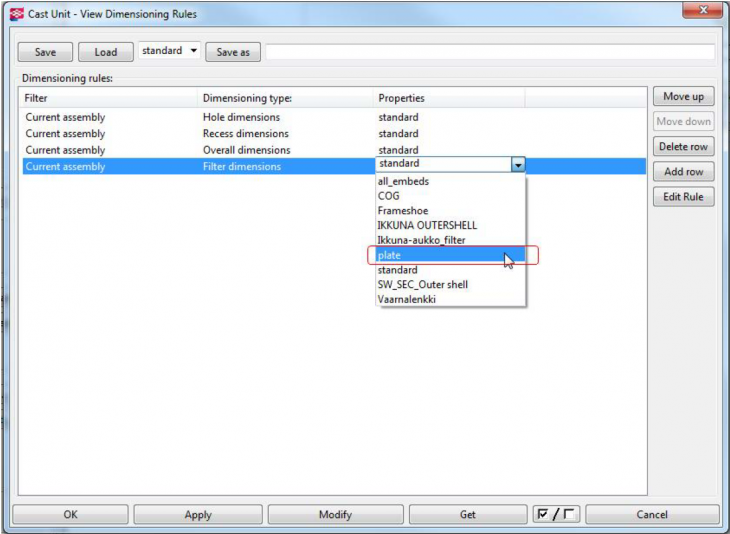Click the Modify button
This screenshot has width=730, height=534.
tap(335, 514)
